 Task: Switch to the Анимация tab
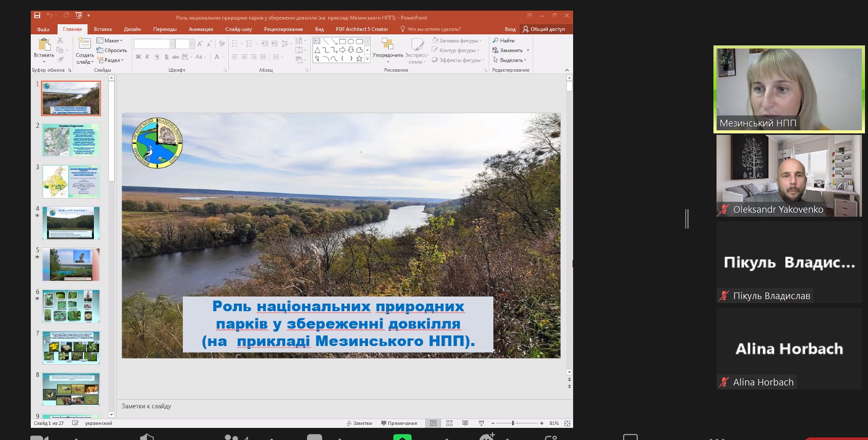click(x=200, y=29)
